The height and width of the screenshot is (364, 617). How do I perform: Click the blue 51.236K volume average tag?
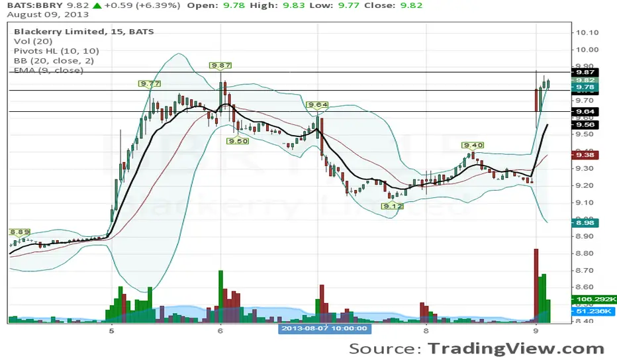pos(594,311)
